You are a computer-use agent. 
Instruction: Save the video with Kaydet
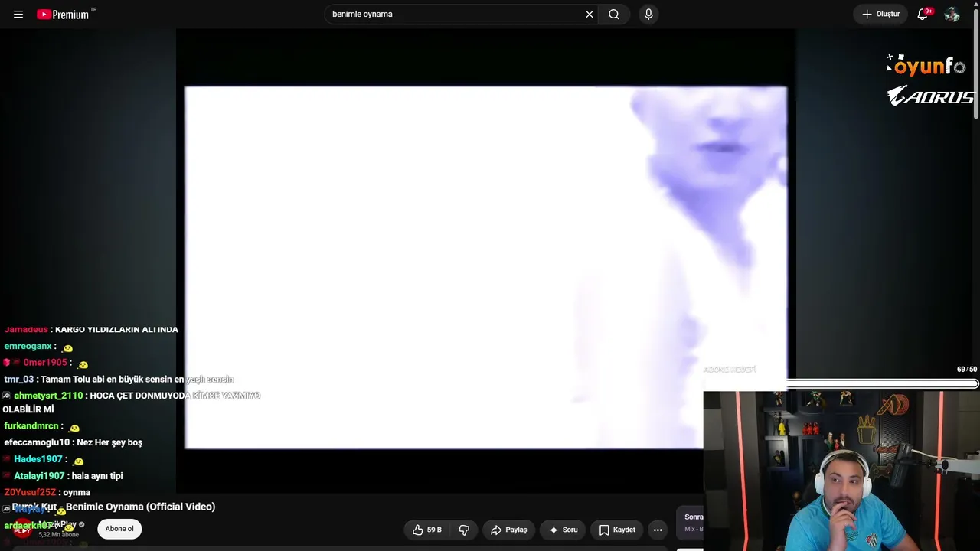[x=617, y=530]
